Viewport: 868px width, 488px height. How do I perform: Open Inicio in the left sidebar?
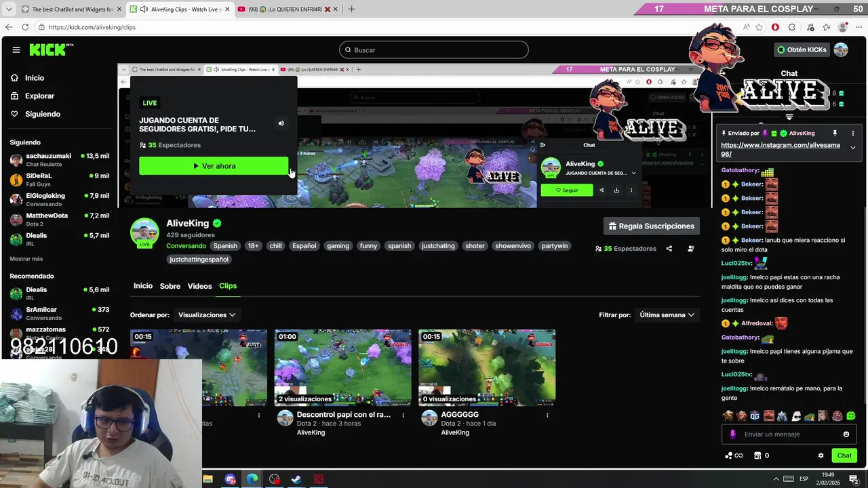pyautogui.click(x=28, y=78)
